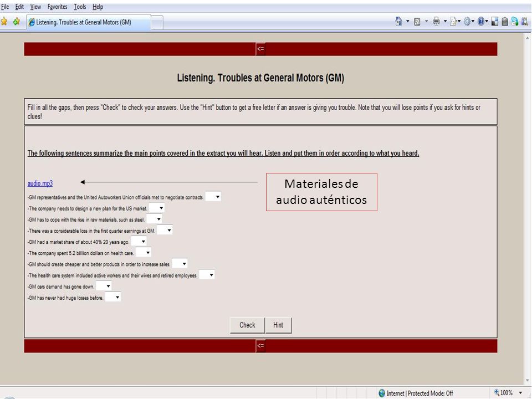Open the Tools gear dropdown arrow
Image resolution: width=532 pixels, height=399 pixels.
(x=473, y=22)
